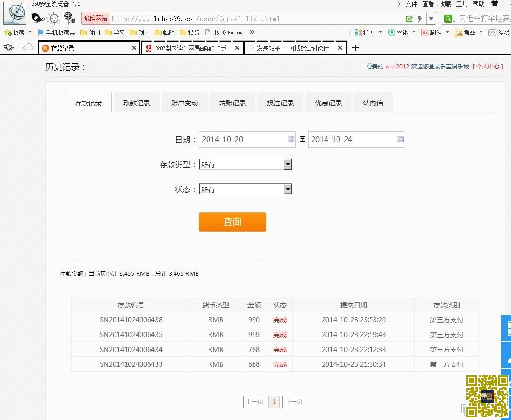This screenshot has height=420, width=511.
Task: Open the 临时 bookmark folder
Action: tap(164, 33)
